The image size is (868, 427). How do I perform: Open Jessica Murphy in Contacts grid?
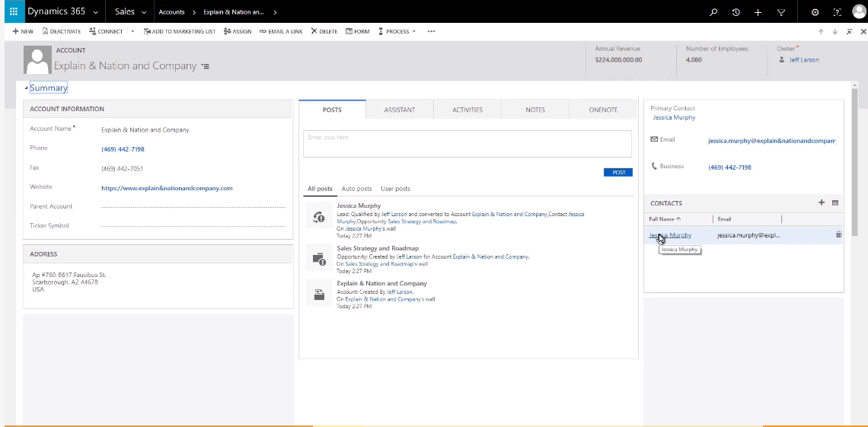pos(670,235)
